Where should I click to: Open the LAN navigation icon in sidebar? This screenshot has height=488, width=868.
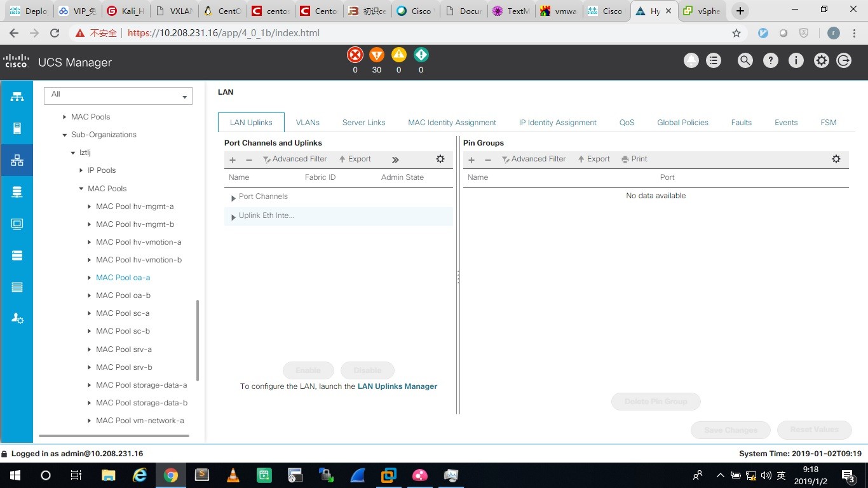(17, 160)
